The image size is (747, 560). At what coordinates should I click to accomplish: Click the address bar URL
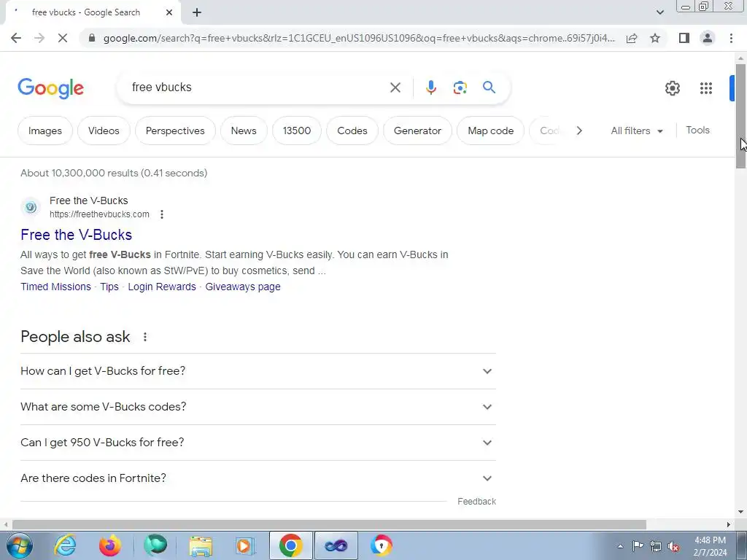(358, 38)
